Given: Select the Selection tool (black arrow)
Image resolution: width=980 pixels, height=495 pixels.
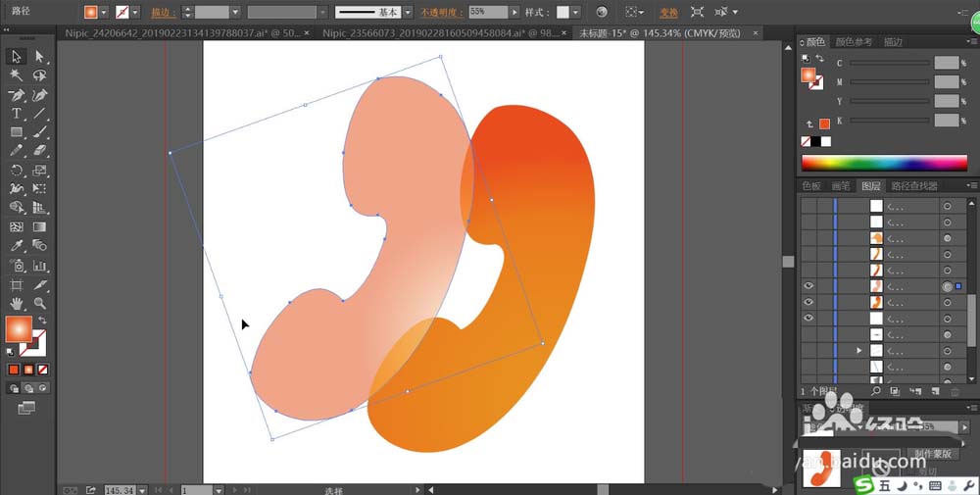Looking at the screenshot, I should coord(17,56).
